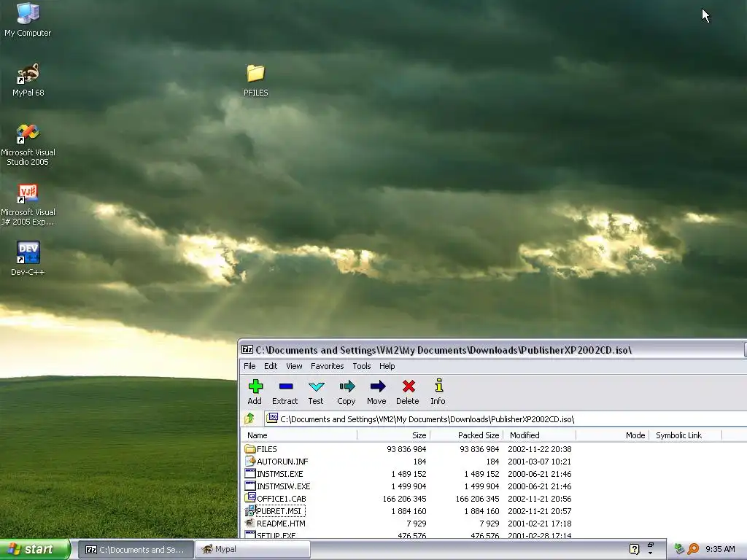Click the archive path address field
Screen dimensions: 747x560
[506, 419]
